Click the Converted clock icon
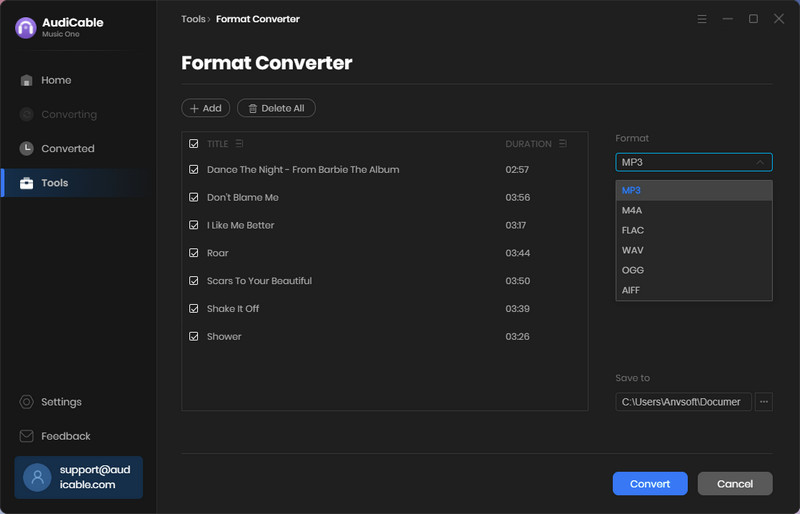 pos(27,149)
